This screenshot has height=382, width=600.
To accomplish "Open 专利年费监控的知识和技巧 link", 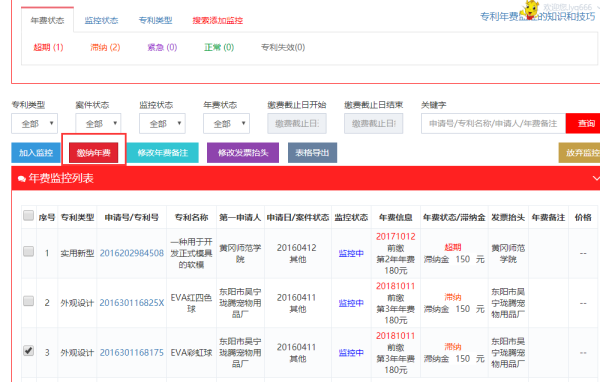I will click(x=538, y=16).
